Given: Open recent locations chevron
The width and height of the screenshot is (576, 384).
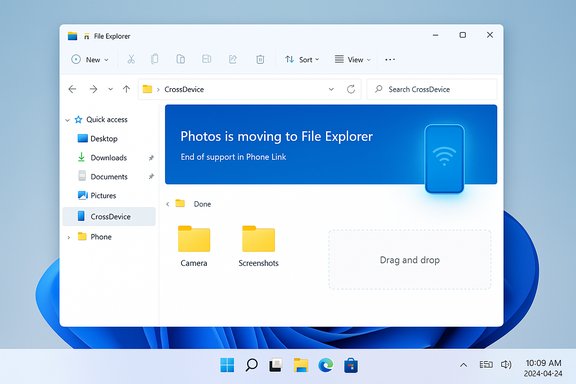Looking at the screenshot, I should click(x=110, y=89).
